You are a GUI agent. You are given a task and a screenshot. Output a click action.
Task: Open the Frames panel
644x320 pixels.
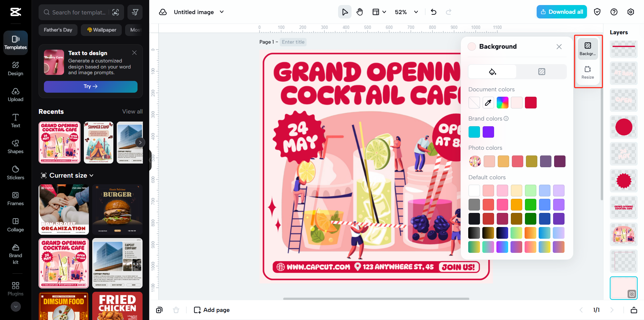tap(15, 198)
